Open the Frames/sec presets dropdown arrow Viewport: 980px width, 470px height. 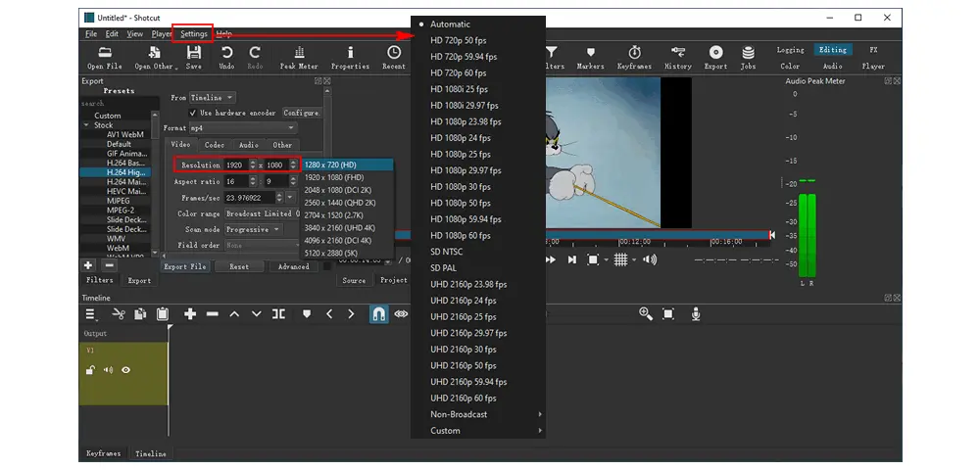(x=292, y=198)
